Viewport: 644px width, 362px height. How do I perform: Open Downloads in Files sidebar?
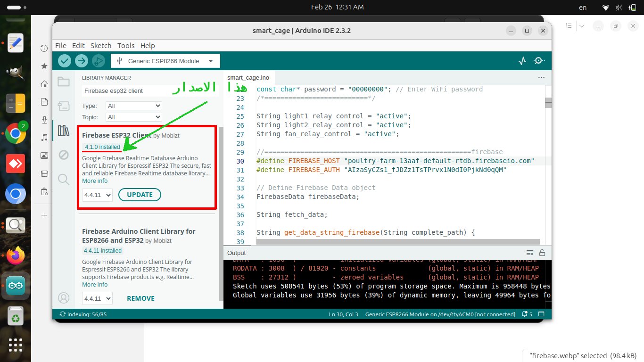coord(44,120)
